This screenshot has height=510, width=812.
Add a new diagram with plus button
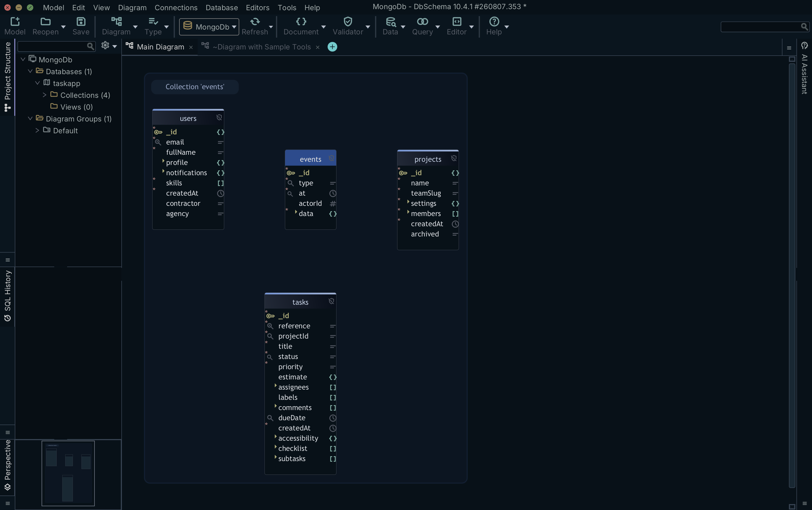click(332, 47)
